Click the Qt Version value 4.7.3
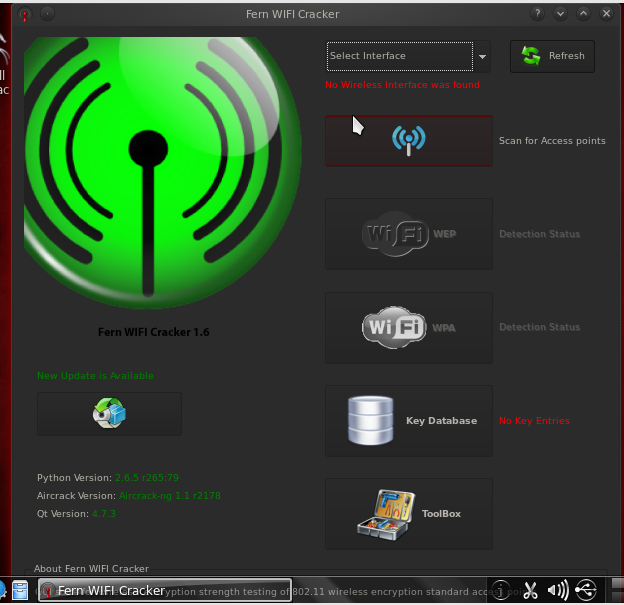 [x=104, y=514]
